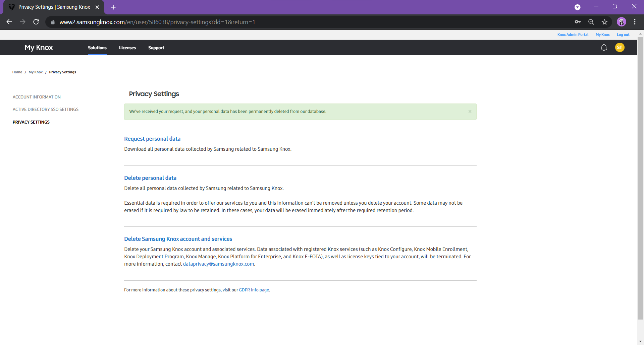Bookmark this page with the star icon

(x=604, y=22)
